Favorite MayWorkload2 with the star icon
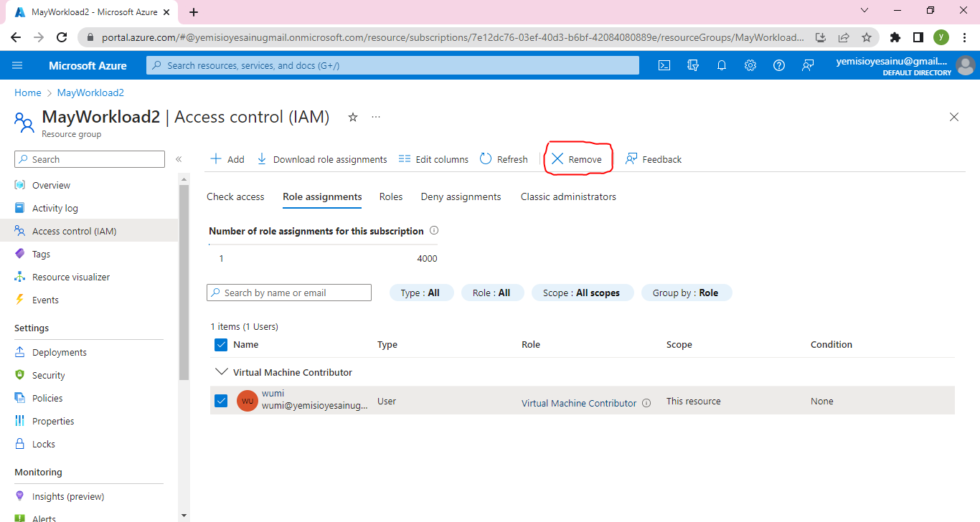The width and height of the screenshot is (980, 522). [353, 117]
